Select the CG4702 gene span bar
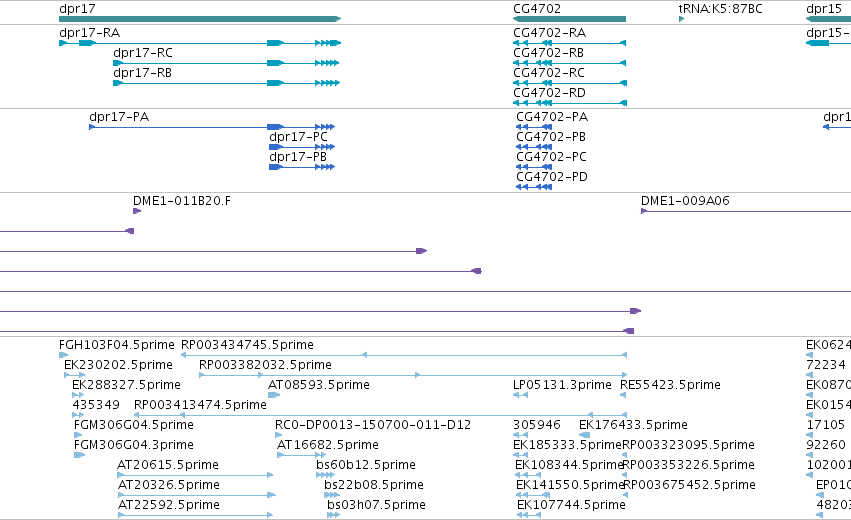Screen dimensions: 851x520 tap(569, 19)
